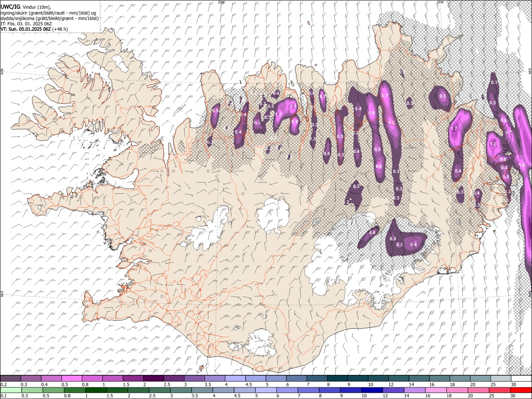Click the '0.8' snowfall value on the map
532x399 pixels.
tap(372, 113)
